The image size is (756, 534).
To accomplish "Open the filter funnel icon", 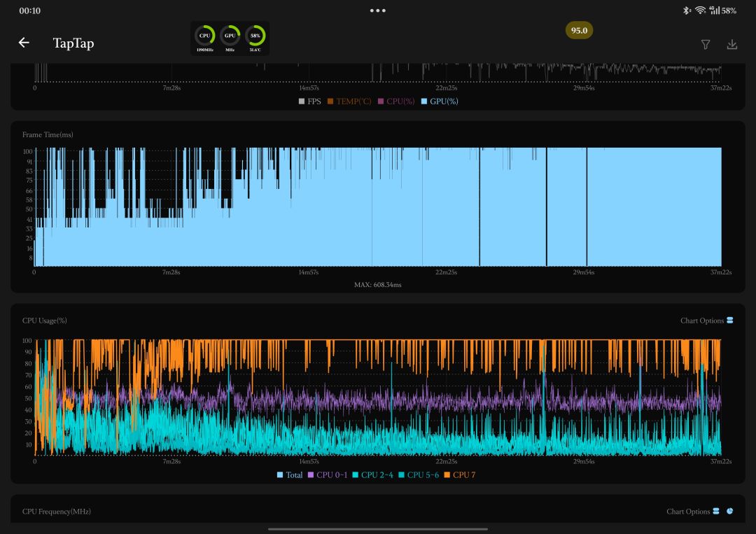I will (x=706, y=44).
